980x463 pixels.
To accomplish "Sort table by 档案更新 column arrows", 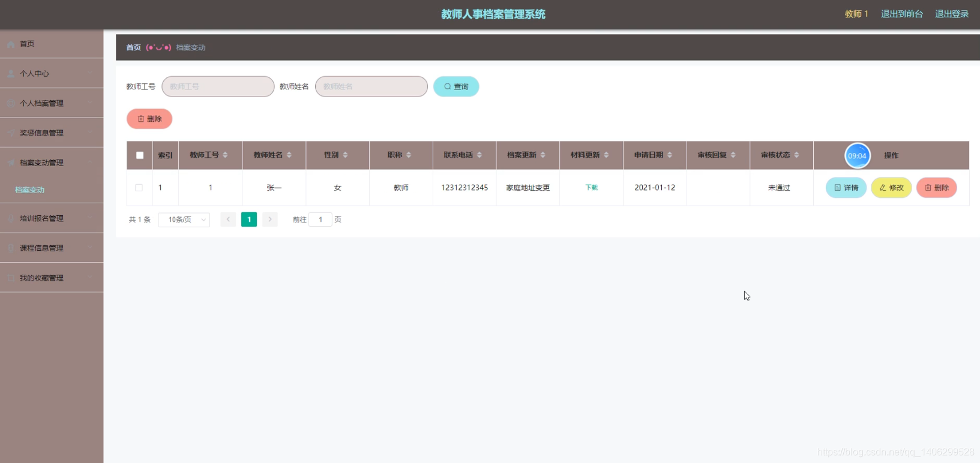I will coord(543,155).
